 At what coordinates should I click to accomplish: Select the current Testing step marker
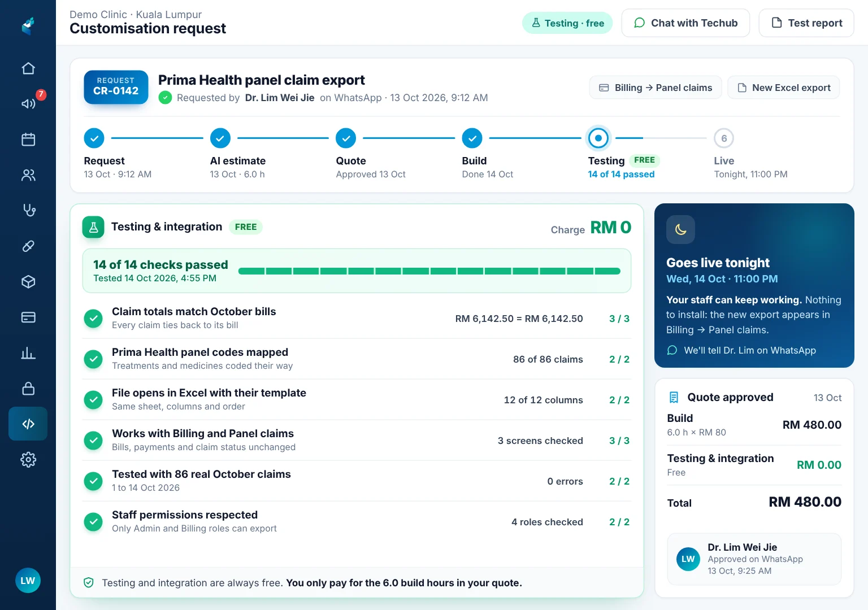point(598,138)
